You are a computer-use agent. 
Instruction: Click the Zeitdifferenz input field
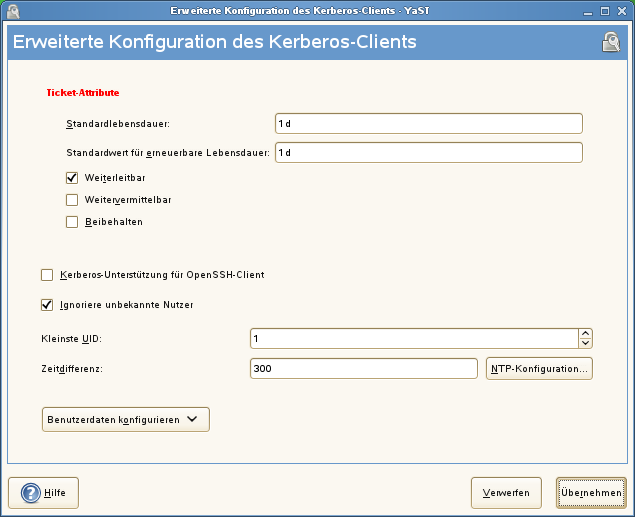(364, 369)
